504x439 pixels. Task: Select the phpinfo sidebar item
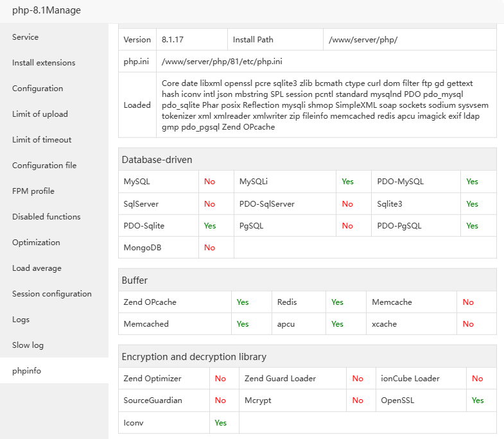27,371
